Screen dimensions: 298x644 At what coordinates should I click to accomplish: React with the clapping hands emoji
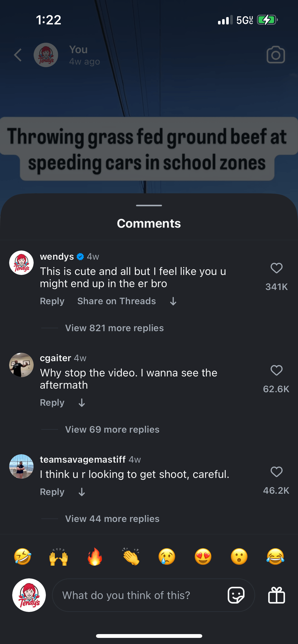131,557
